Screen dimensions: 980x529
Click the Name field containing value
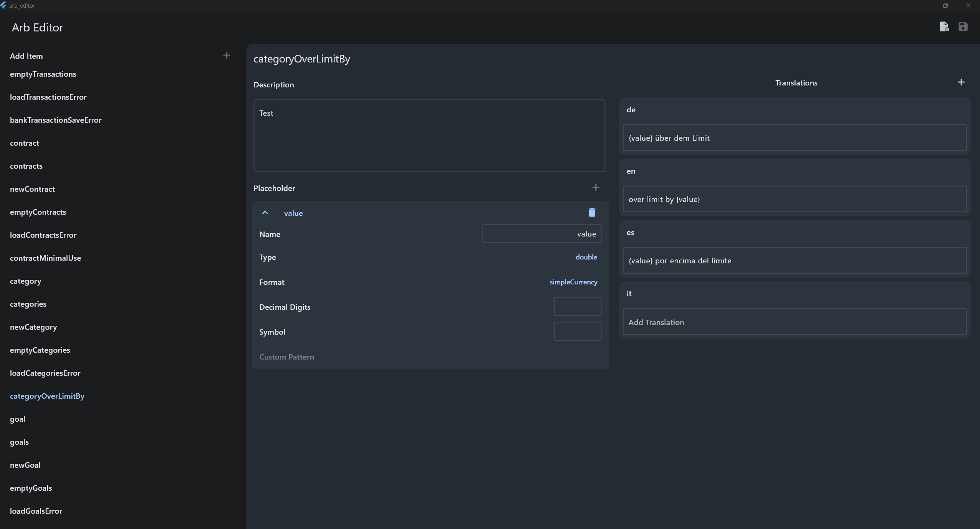pyautogui.click(x=541, y=234)
